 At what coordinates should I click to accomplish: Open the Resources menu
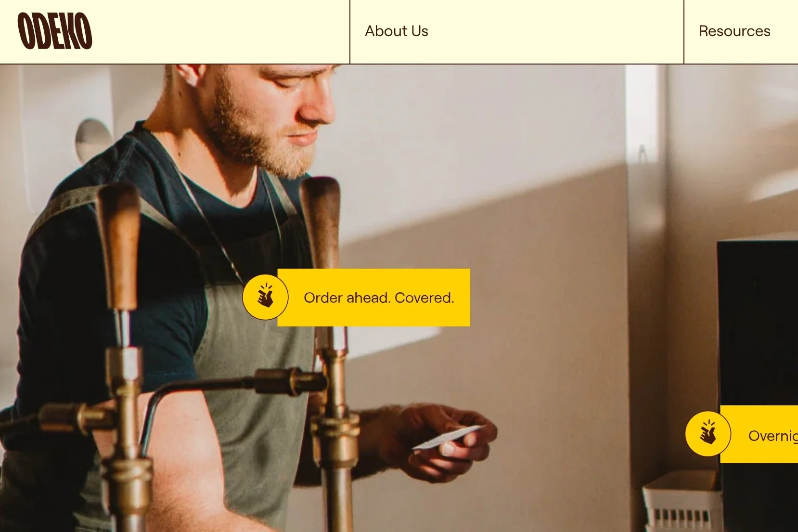pyautogui.click(x=734, y=31)
